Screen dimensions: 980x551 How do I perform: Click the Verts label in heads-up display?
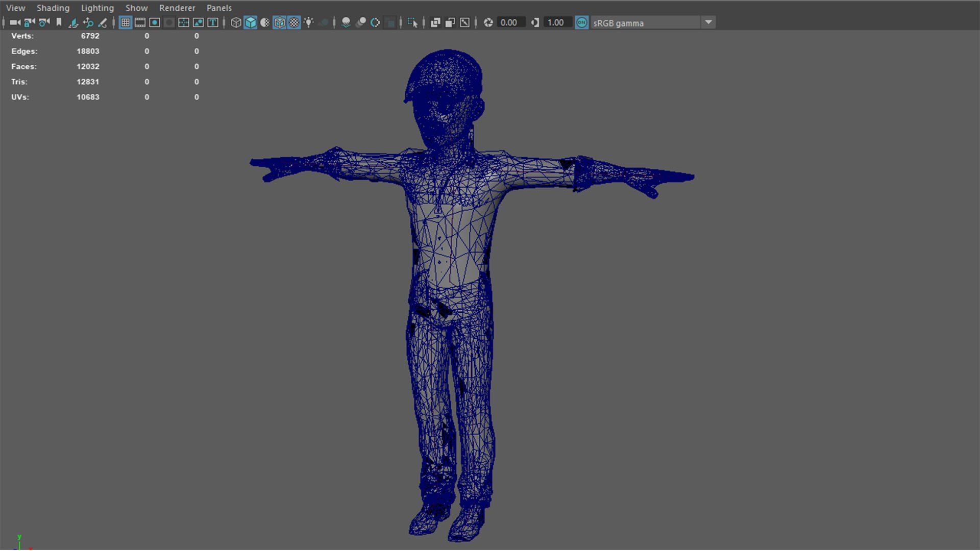(22, 36)
